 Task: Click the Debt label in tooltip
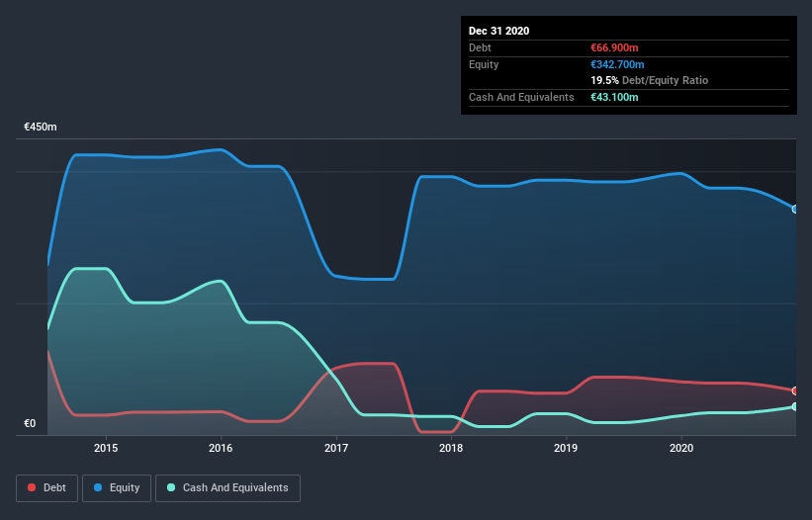point(480,47)
